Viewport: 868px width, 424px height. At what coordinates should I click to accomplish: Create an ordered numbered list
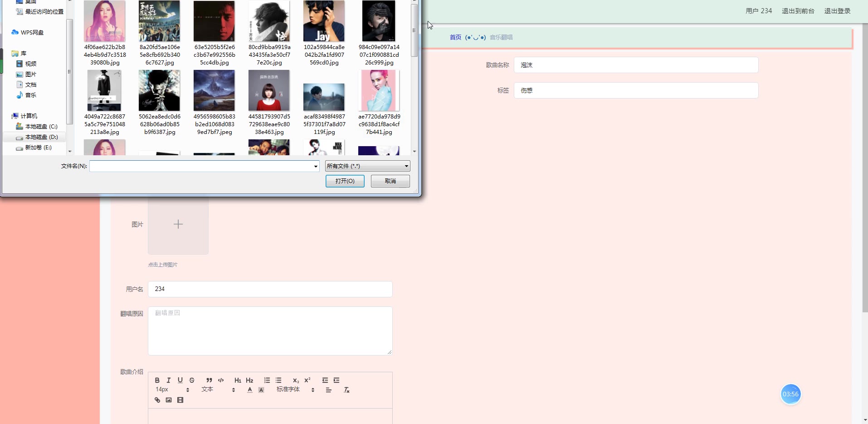[267, 380]
